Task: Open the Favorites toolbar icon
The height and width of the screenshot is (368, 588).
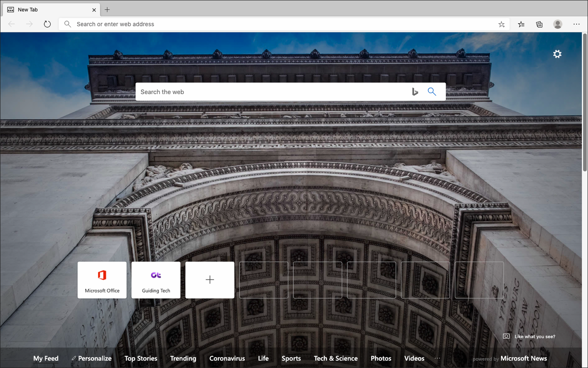Action: (x=521, y=24)
